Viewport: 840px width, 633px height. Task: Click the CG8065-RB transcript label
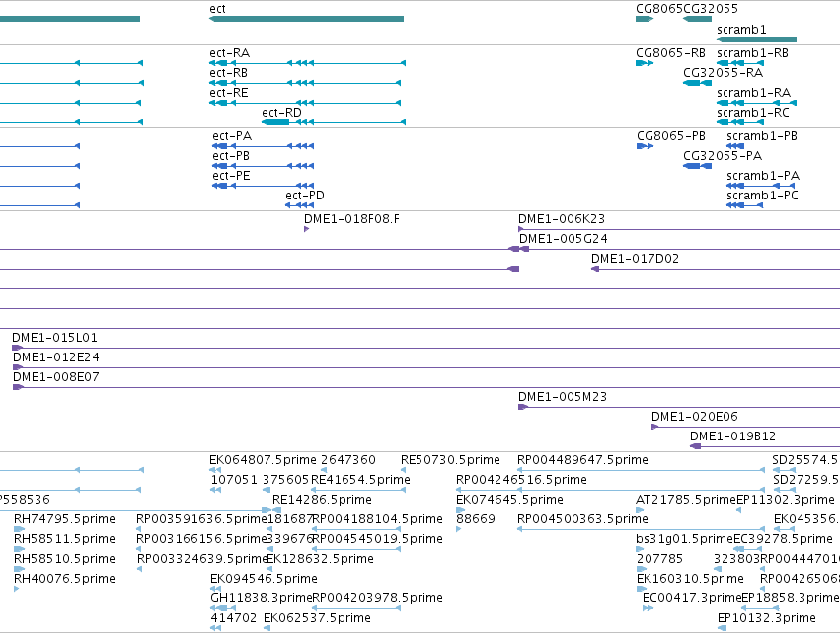click(670, 53)
